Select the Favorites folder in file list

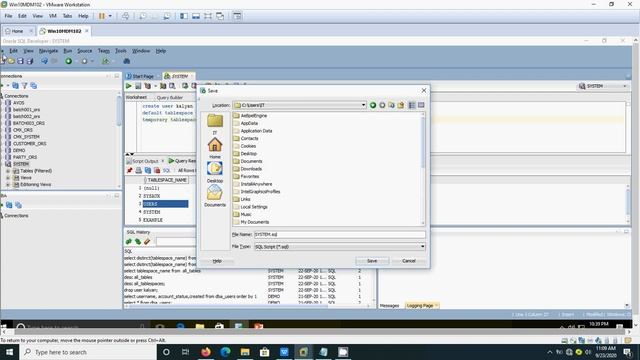pyautogui.click(x=246, y=176)
